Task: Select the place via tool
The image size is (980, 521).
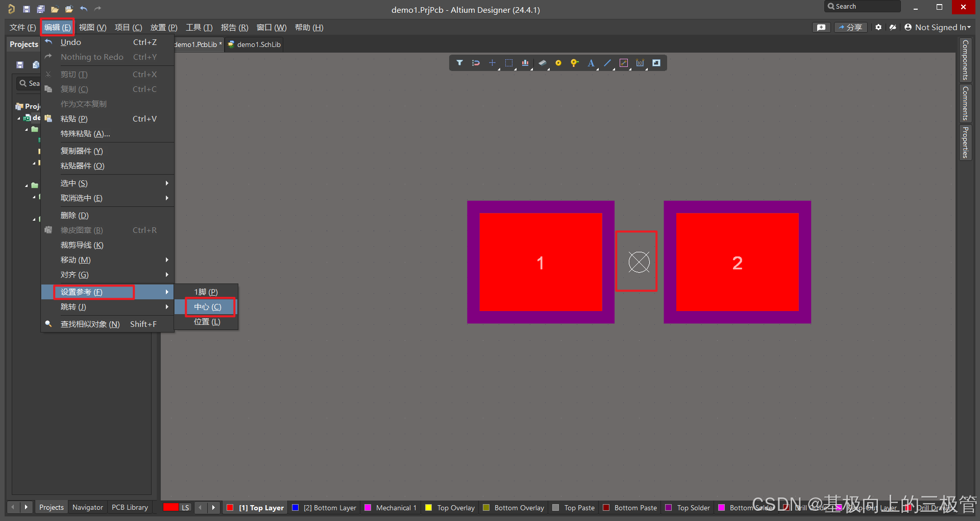Action: click(575, 63)
